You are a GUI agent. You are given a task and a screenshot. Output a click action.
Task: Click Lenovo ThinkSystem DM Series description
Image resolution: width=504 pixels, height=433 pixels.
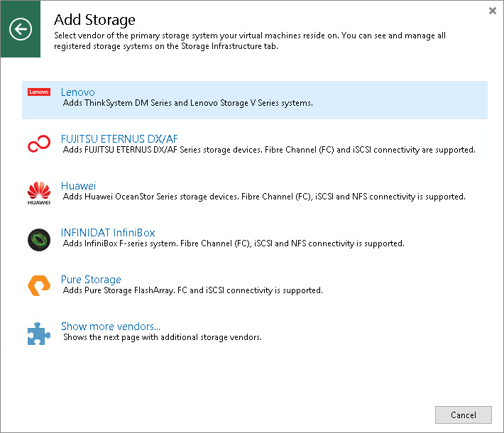click(x=188, y=103)
